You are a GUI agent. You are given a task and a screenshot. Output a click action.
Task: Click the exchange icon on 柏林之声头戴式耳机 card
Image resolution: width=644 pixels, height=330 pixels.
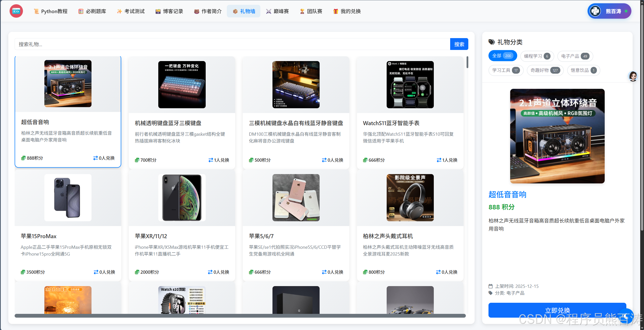click(x=438, y=272)
